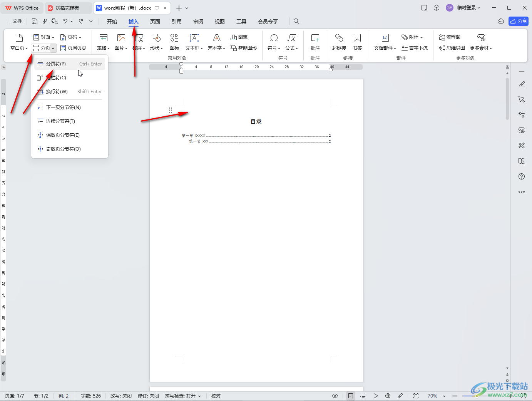The image size is (532, 401).
Task: Click the redo arrow icon
Action: coord(81,21)
